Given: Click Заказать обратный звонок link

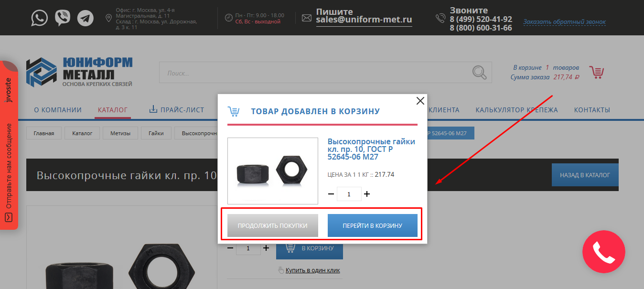Looking at the screenshot, I should 564,22.
